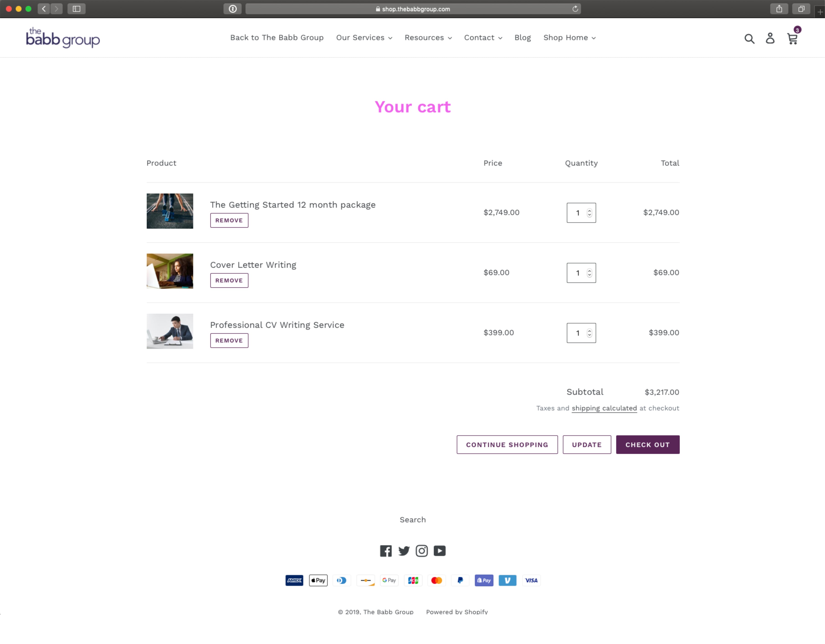Open the shopping cart icon
Screen dimensions: 825x644
coord(792,38)
